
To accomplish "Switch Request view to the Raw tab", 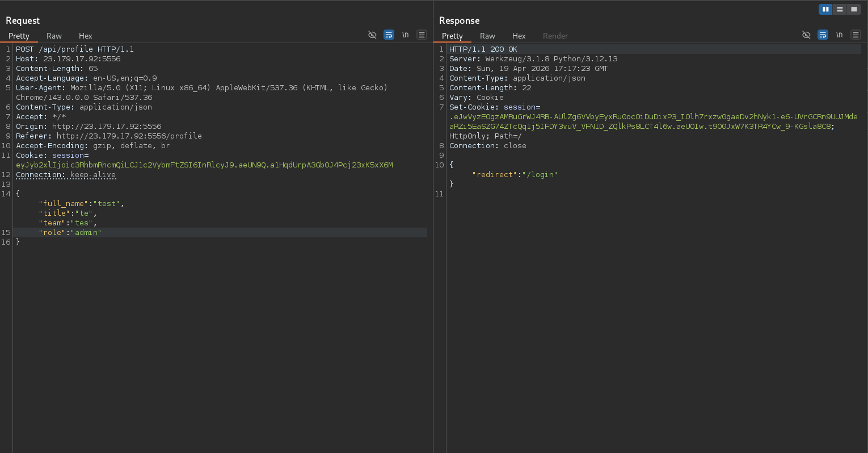I will tap(54, 36).
